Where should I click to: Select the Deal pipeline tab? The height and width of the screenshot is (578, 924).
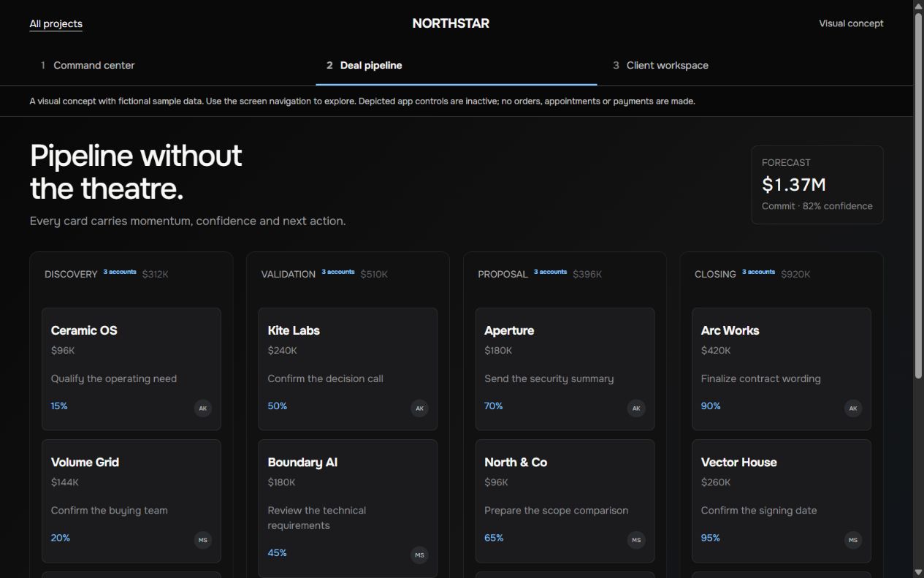(457, 65)
